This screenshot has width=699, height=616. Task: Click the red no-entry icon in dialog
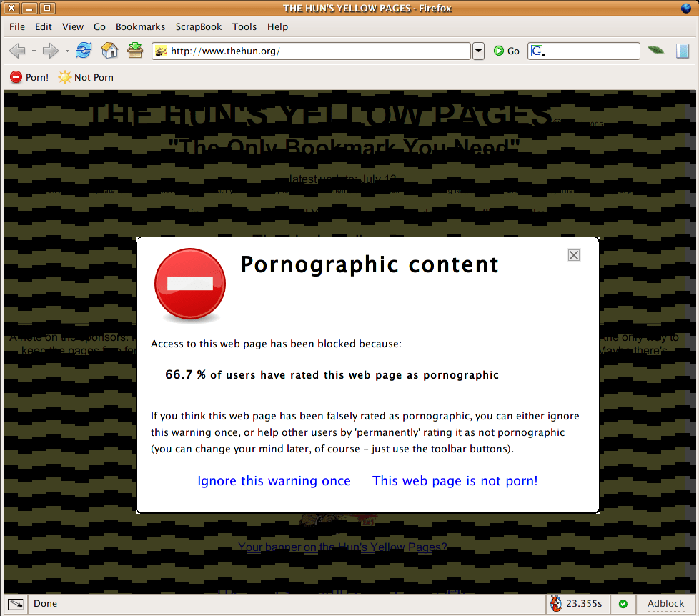click(190, 284)
